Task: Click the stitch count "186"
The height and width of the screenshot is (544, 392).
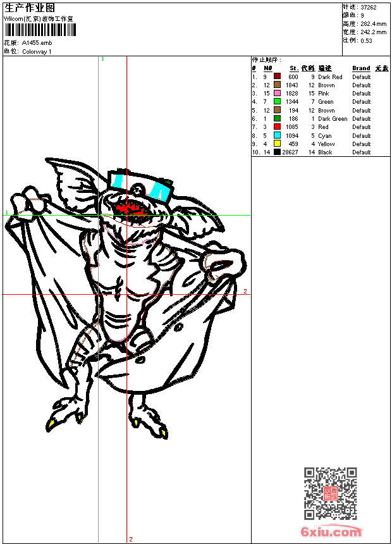Action: click(293, 119)
